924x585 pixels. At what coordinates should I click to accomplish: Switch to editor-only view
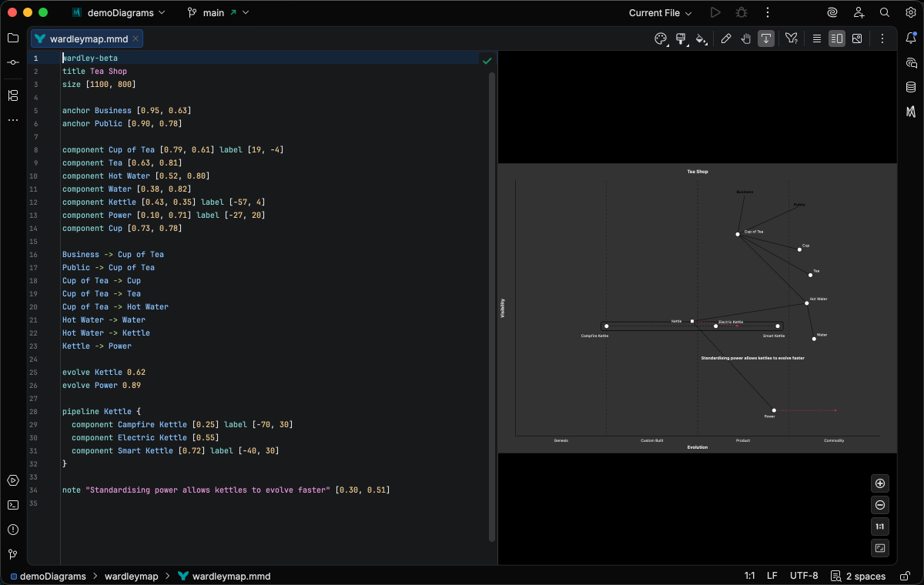coord(815,38)
